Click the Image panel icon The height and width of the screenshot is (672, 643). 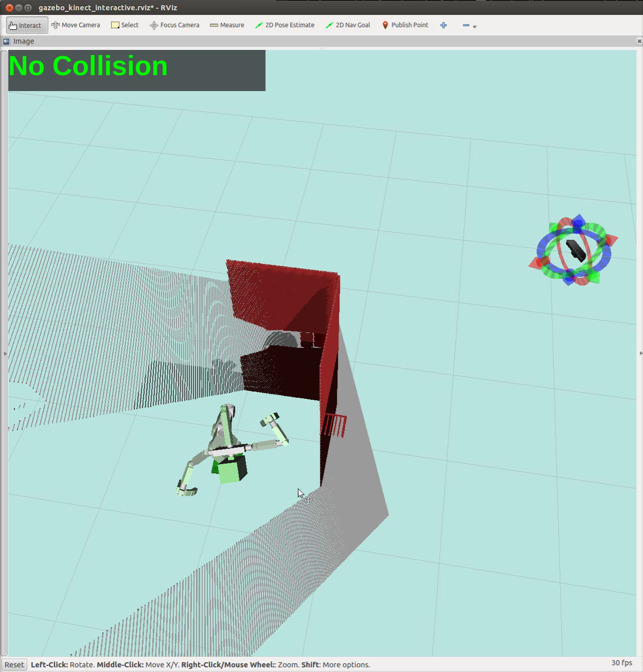pyautogui.click(x=6, y=41)
